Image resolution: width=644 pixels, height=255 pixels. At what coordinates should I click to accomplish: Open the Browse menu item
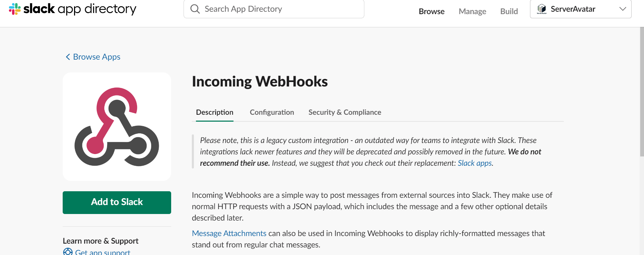click(432, 11)
